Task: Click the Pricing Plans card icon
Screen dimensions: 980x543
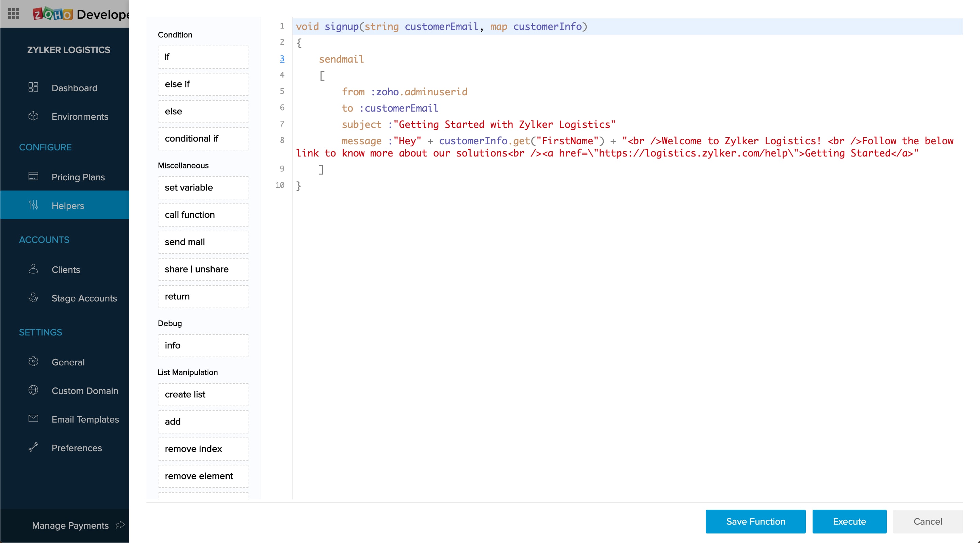Action: (33, 177)
